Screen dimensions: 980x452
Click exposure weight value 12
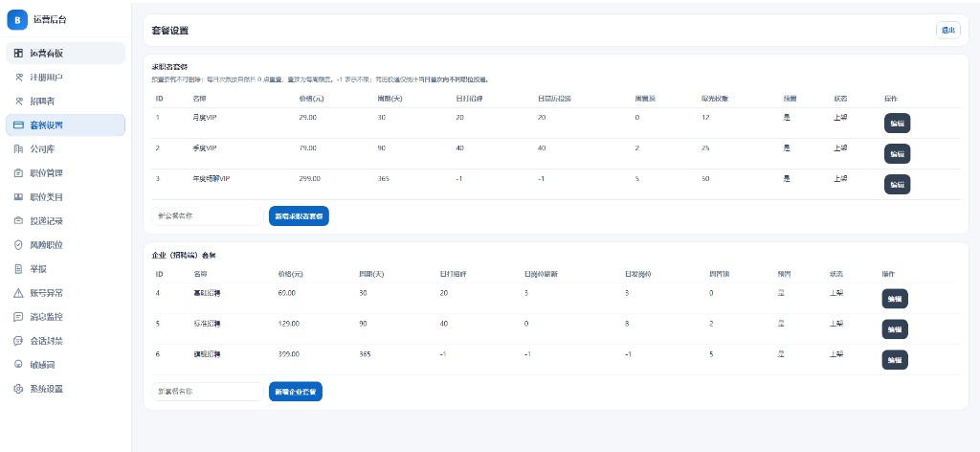pos(705,118)
